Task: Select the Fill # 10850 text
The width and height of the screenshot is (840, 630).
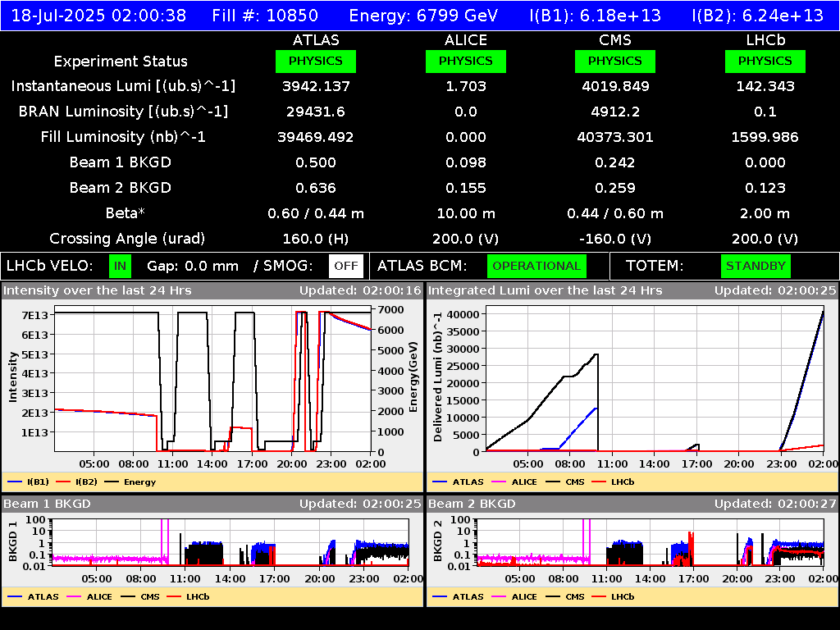Action: 265,16
